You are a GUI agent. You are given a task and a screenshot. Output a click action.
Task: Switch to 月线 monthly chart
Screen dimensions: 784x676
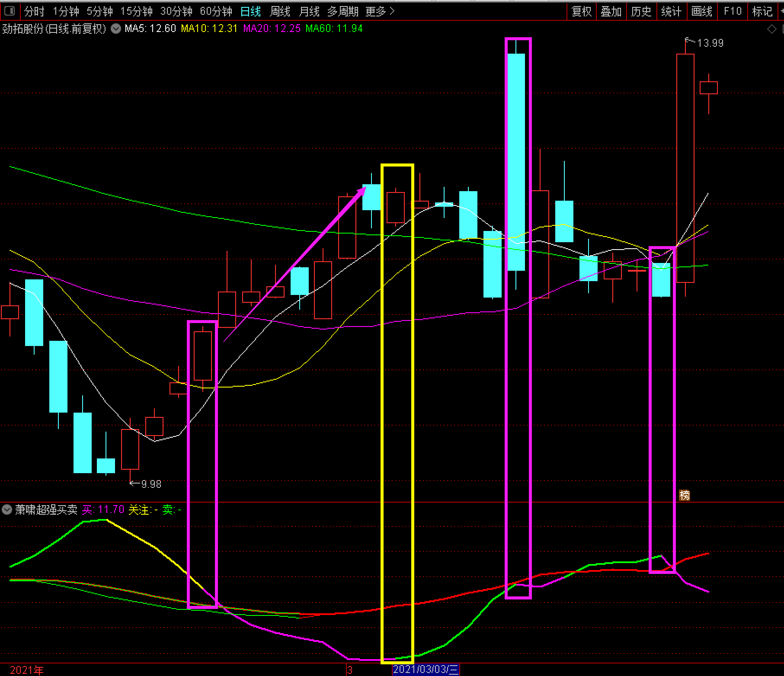(309, 11)
